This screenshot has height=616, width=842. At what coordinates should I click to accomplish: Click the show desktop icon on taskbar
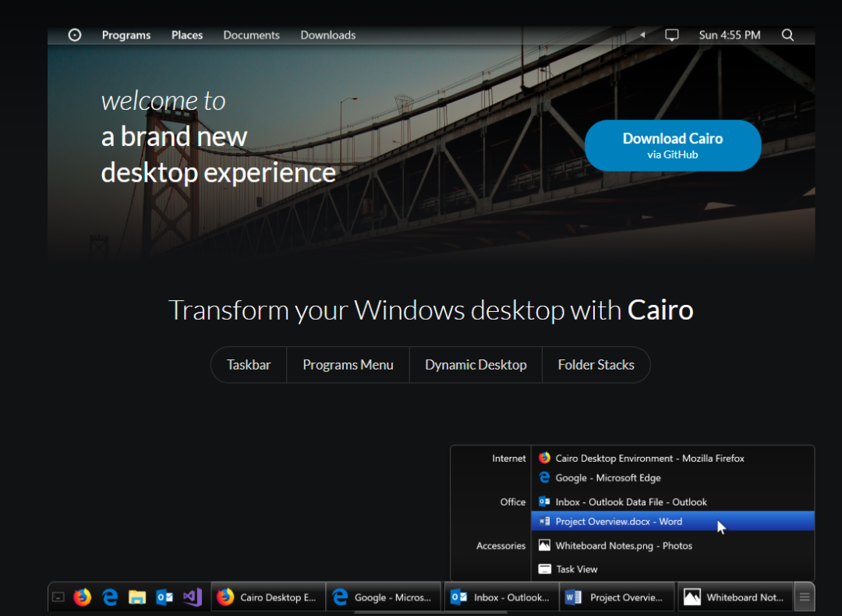pos(58,597)
